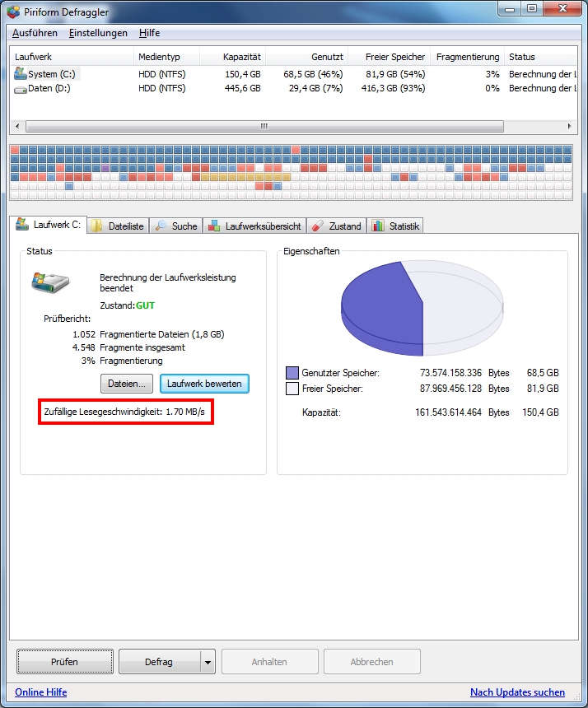588x708 pixels.
Task: Select the Laufwerk C: tab
Action: [48, 225]
